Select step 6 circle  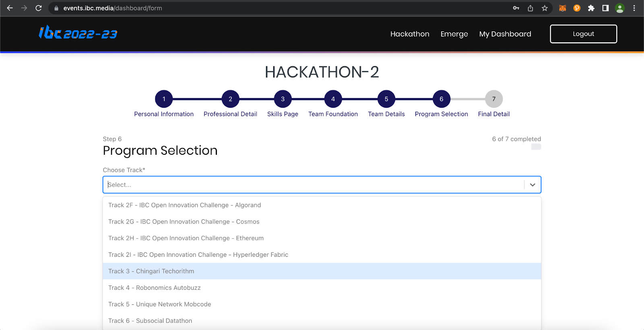(442, 99)
